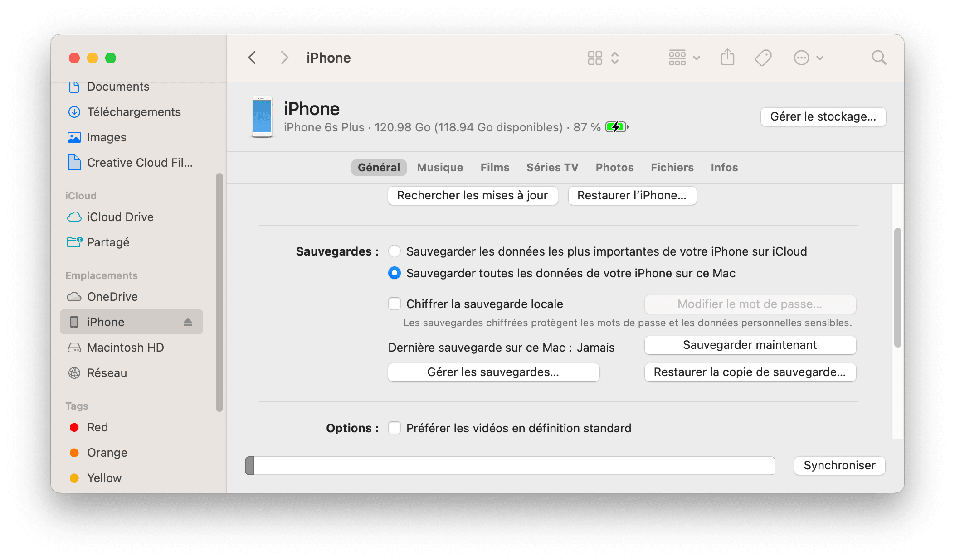Click Restaurer la copie de sauvegarde
This screenshot has height=560, width=955.
pyautogui.click(x=750, y=372)
